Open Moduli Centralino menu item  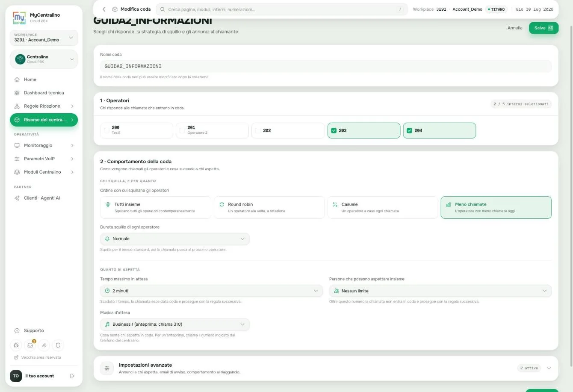tap(44, 172)
